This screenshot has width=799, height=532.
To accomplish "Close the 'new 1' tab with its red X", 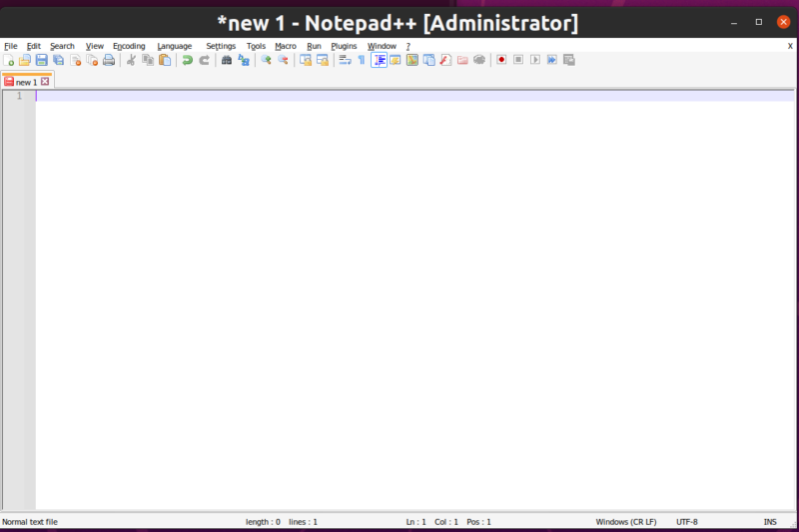I will pos(44,82).
